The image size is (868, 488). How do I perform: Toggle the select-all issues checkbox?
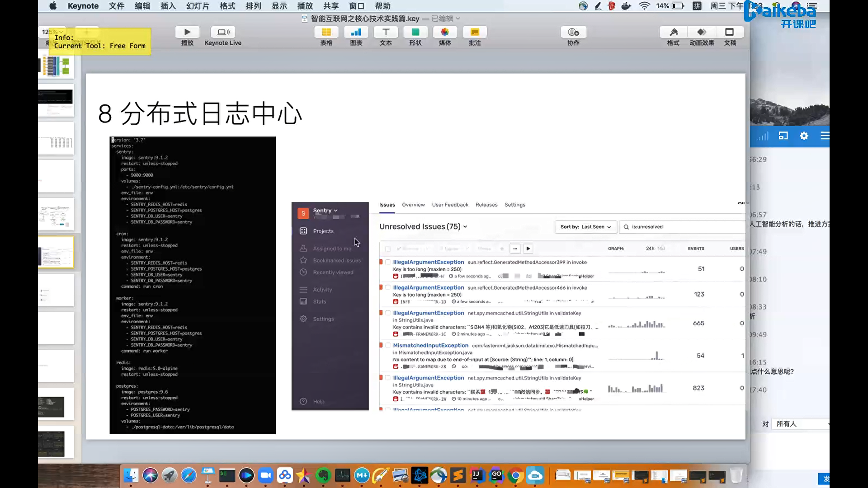[x=388, y=249]
